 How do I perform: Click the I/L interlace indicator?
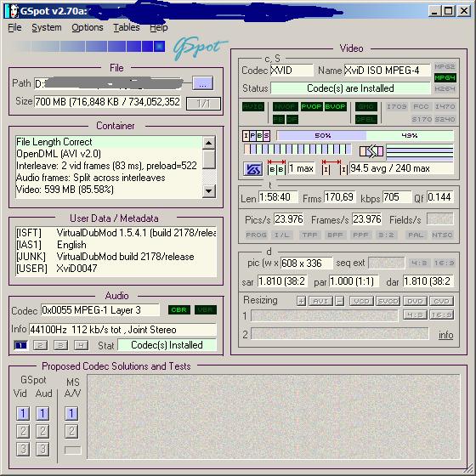282,235
